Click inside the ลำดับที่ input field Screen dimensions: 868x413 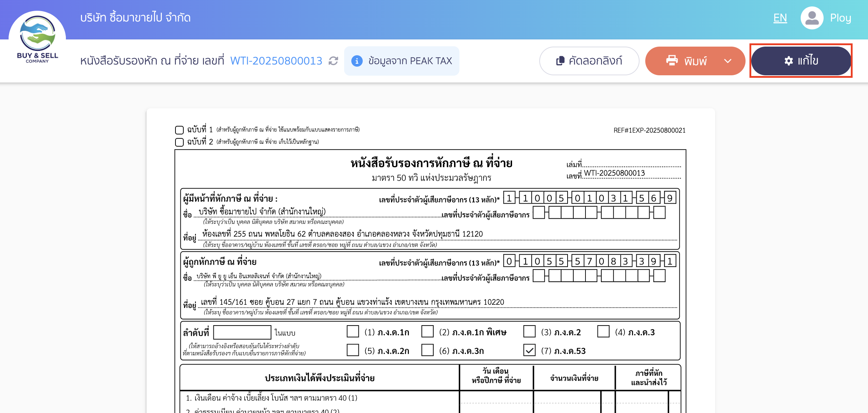coord(242,333)
